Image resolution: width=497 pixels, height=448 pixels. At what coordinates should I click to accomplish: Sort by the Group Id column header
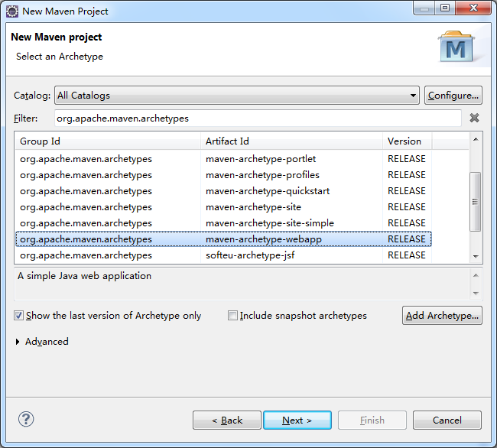click(108, 141)
